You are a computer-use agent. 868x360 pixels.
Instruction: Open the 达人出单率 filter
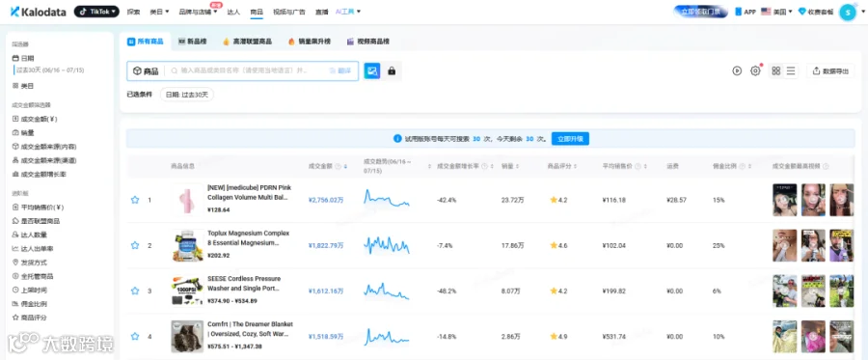[x=33, y=249]
